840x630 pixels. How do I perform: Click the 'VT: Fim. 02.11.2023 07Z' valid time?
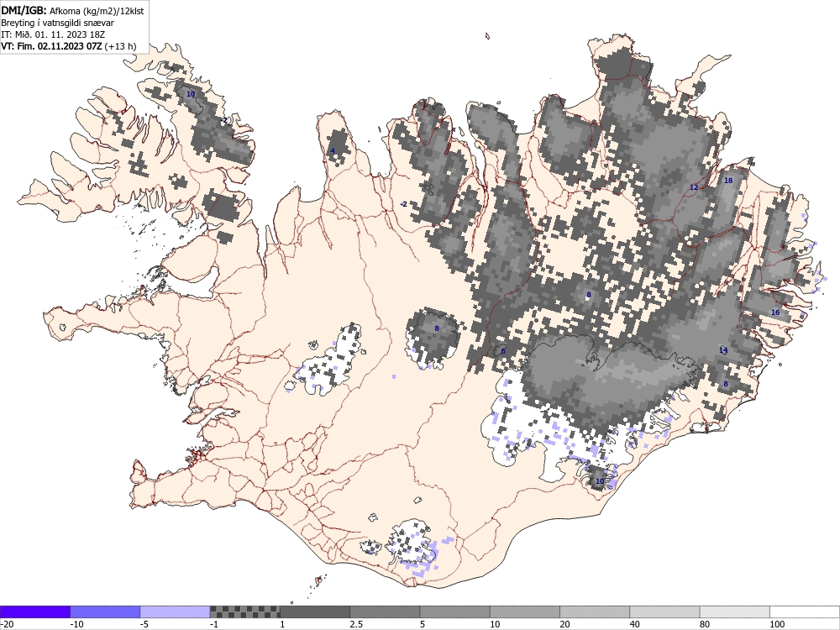[51, 46]
